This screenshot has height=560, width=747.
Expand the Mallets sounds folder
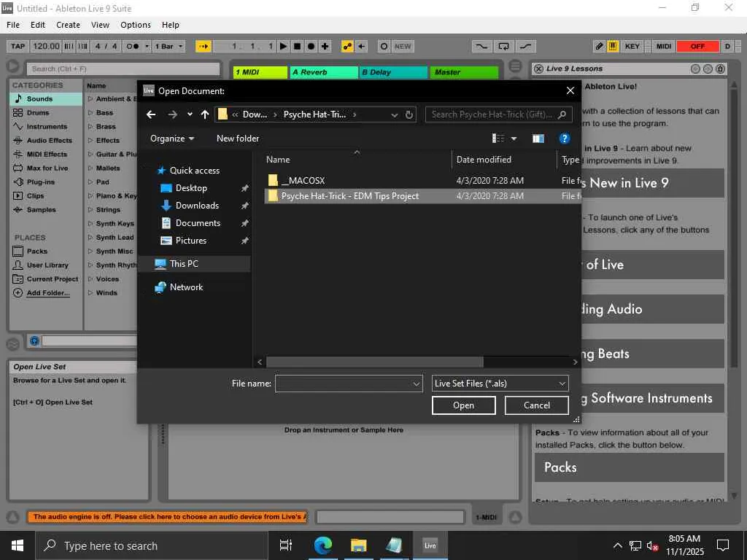tap(90, 168)
